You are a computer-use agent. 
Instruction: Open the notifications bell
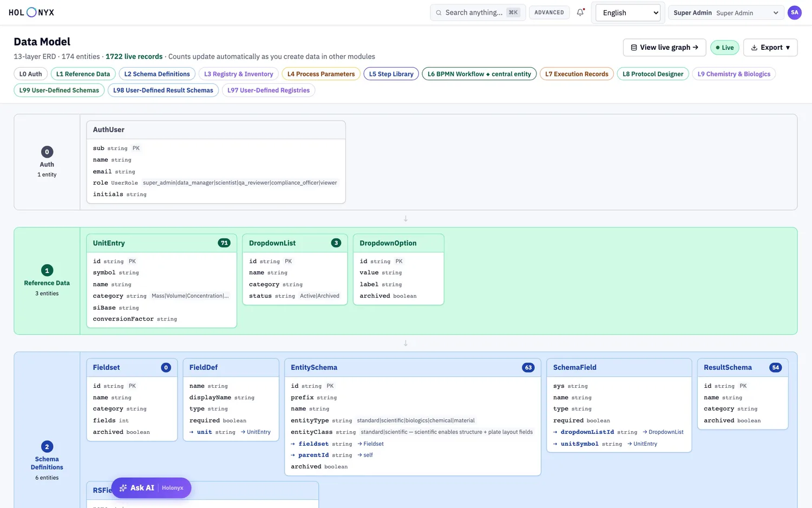coord(580,12)
